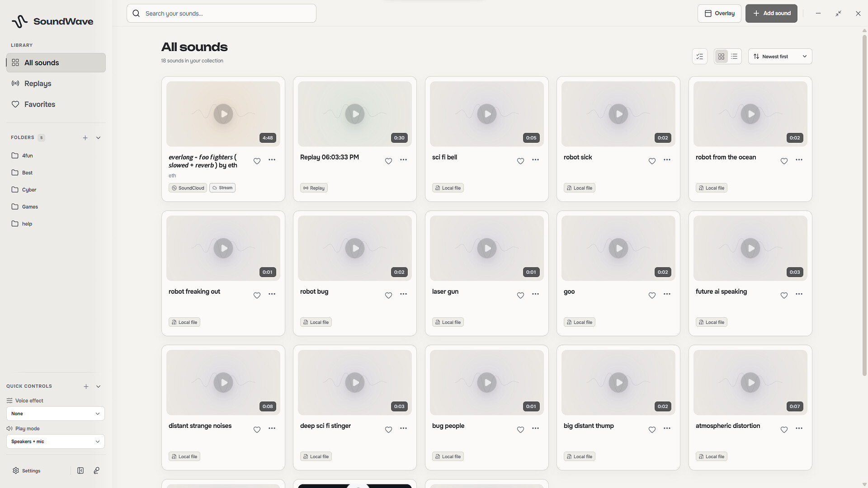Favorite the bug people sound
Screen dimensions: 868x488
coord(520,430)
